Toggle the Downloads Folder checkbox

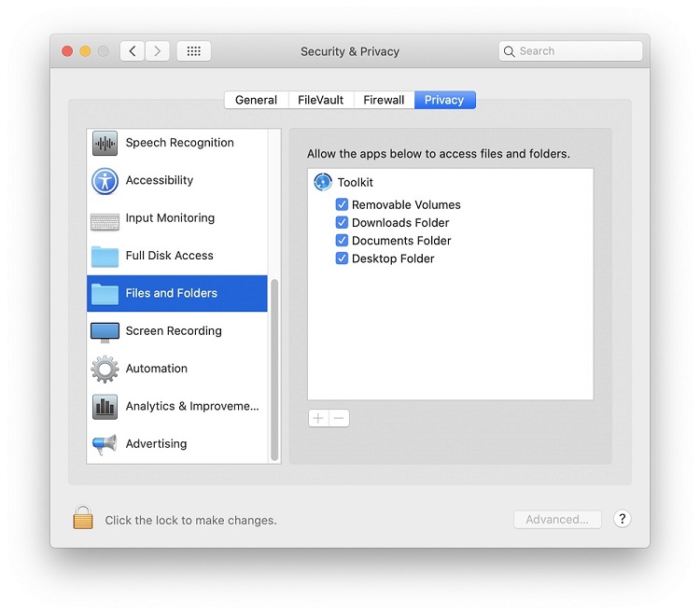pyautogui.click(x=342, y=222)
